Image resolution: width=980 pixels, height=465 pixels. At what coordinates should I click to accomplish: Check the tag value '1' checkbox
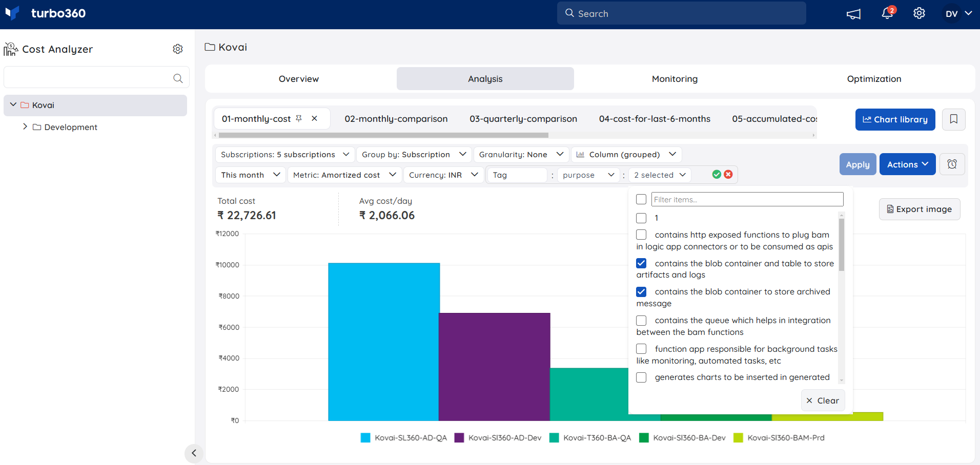click(641, 218)
